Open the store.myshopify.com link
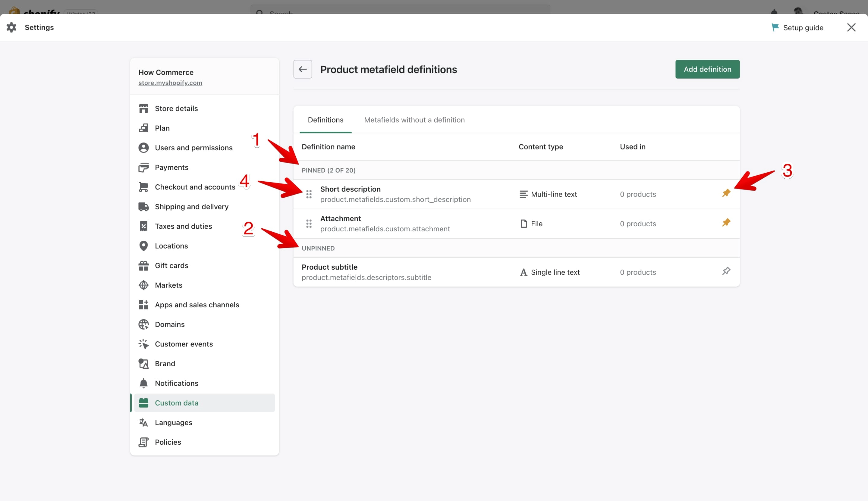The image size is (868, 501). point(170,83)
